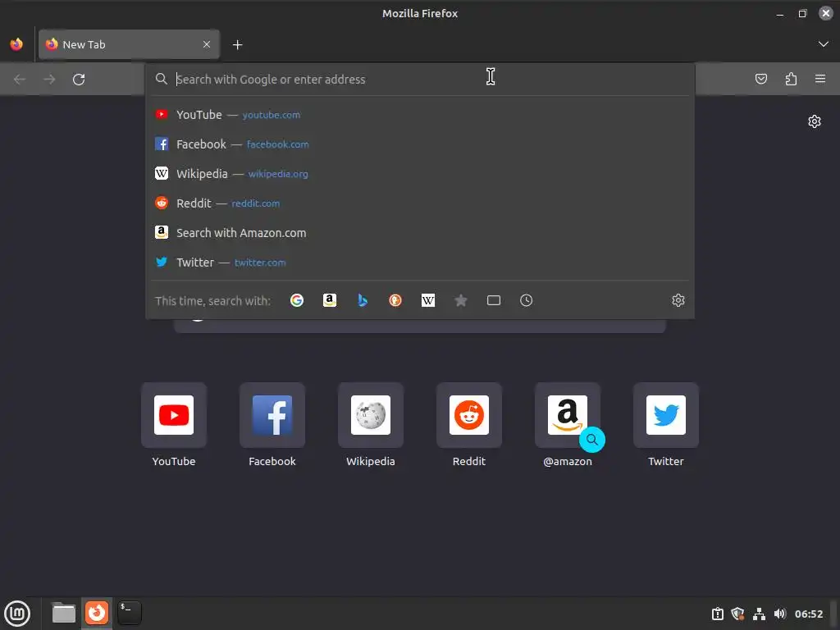The image size is (840, 630).
Task: Open the network tray icon
Action: (759, 614)
